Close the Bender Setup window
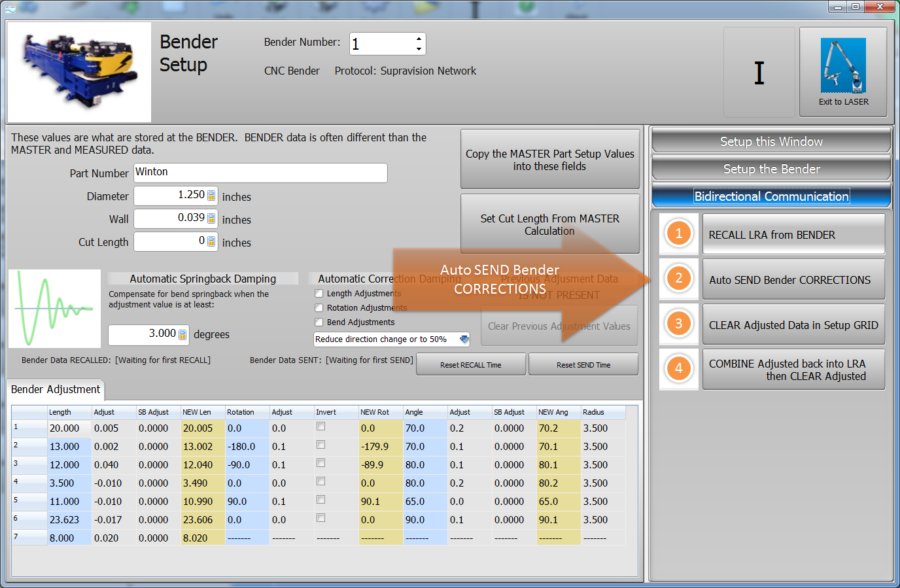Viewport: 900px width, 588px height. pyautogui.click(x=880, y=7)
